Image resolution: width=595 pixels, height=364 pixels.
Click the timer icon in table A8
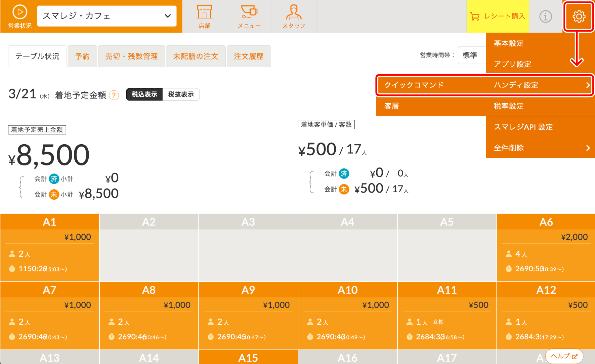pyautogui.click(x=111, y=337)
